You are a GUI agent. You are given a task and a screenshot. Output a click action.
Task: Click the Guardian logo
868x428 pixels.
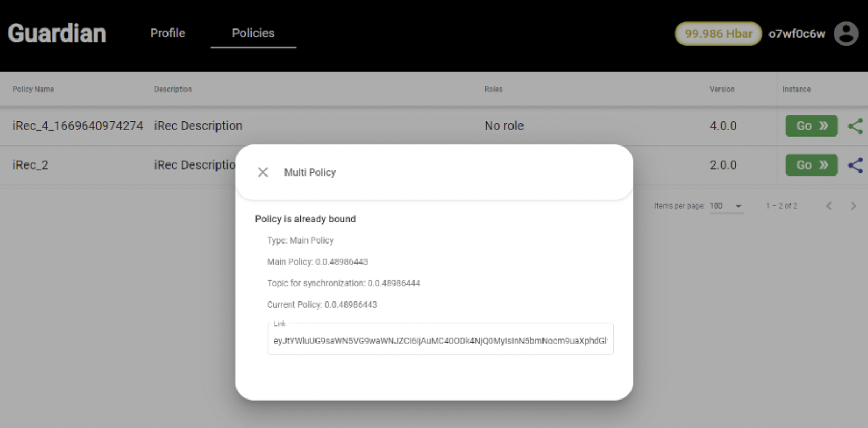point(57,33)
